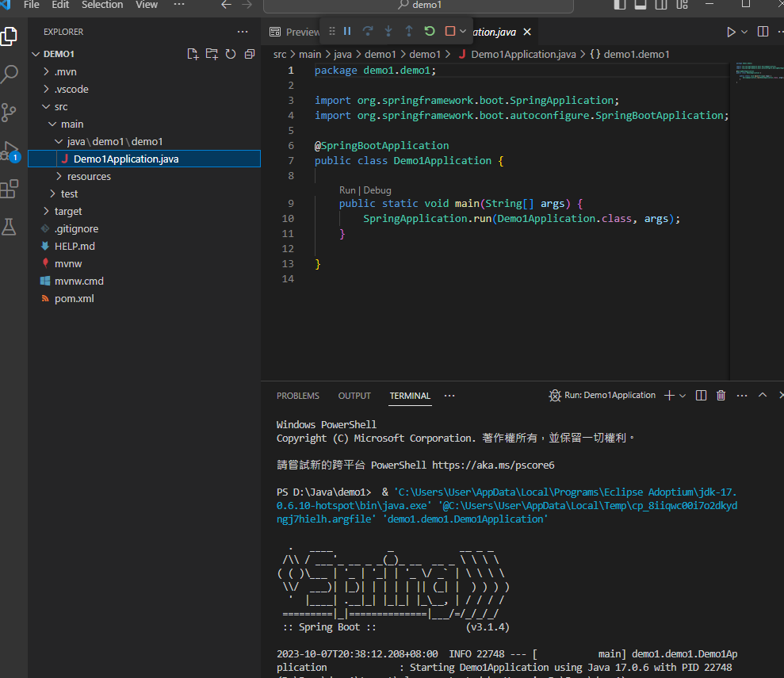The height and width of the screenshot is (678, 784).
Task: Open the Source Control view
Action: (10, 112)
